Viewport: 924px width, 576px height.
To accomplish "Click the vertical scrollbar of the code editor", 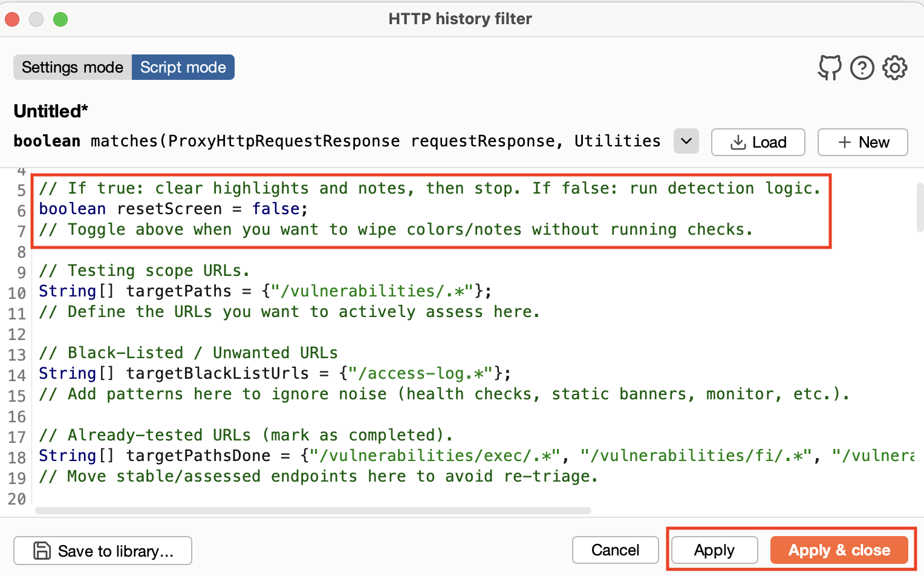I will pyautogui.click(x=920, y=208).
